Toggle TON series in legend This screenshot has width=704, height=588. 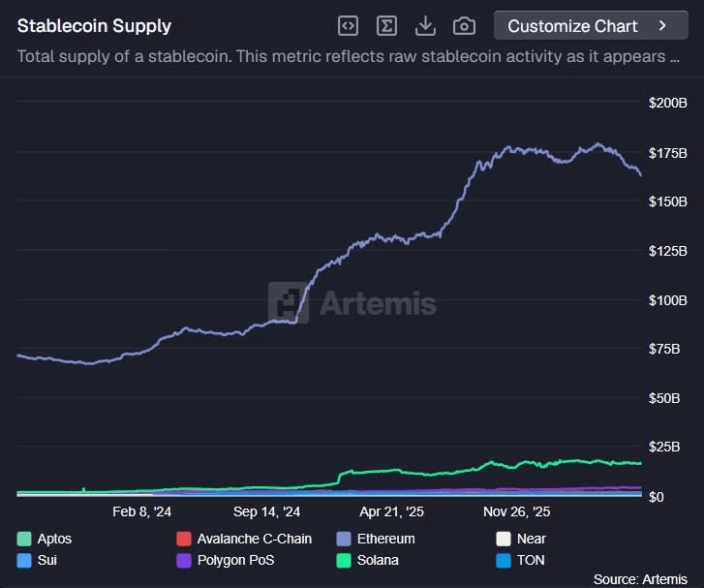pos(520,560)
